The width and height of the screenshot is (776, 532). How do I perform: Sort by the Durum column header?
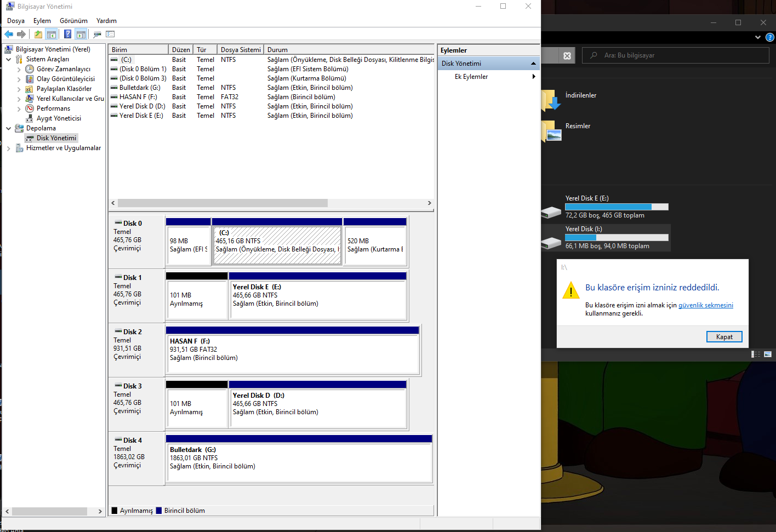349,49
